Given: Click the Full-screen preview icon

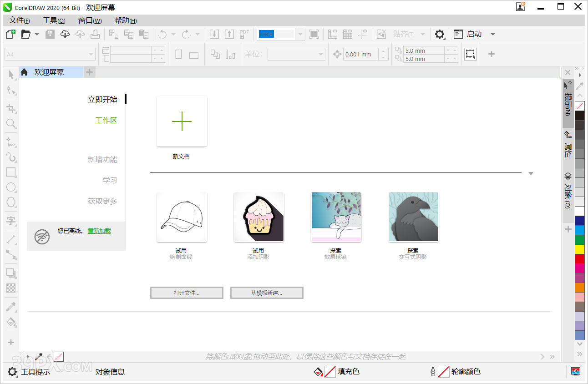Looking at the screenshot, I should coord(314,34).
